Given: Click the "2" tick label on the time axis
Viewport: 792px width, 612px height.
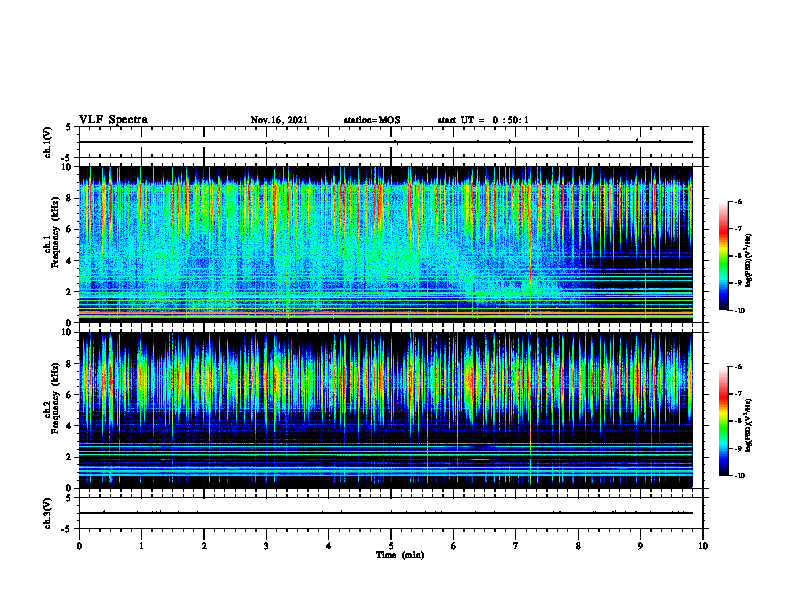Looking at the screenshot, I should [x=204, y=546].
